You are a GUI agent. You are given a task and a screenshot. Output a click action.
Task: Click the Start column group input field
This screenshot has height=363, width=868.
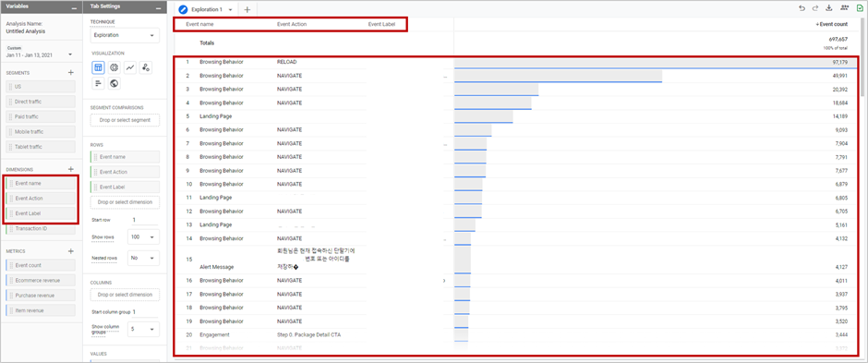[x=144, y=312]
